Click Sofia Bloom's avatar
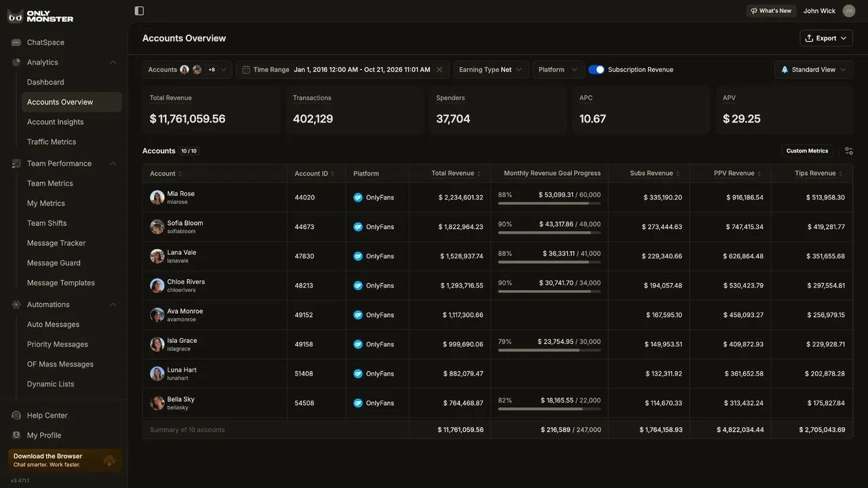This screenshot has height=488, width=868. 157,227
